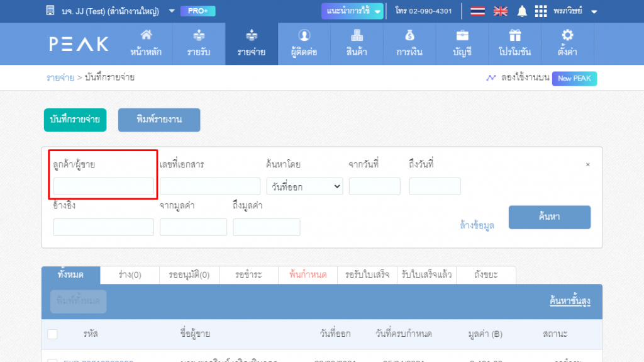This screenshot has height=362, width=644.
Task: Click the มูลค่า (฿) column header
Action: (x=485, y=334)
